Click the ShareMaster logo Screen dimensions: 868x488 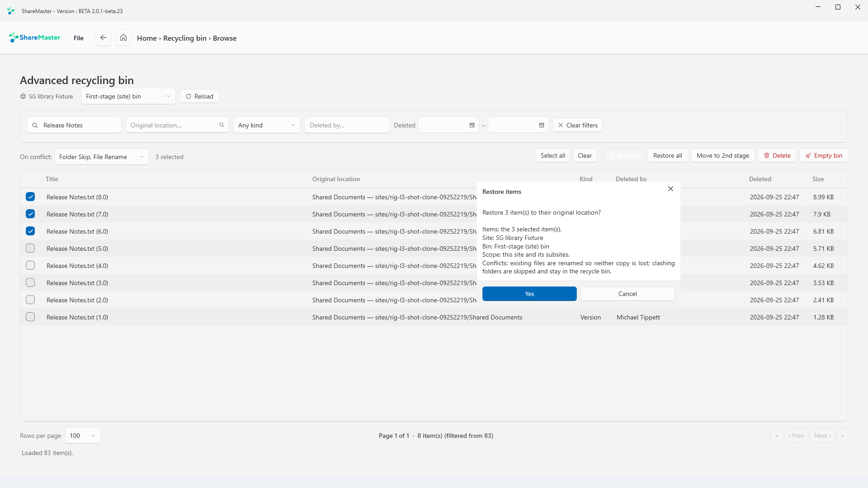click(35, 38)
